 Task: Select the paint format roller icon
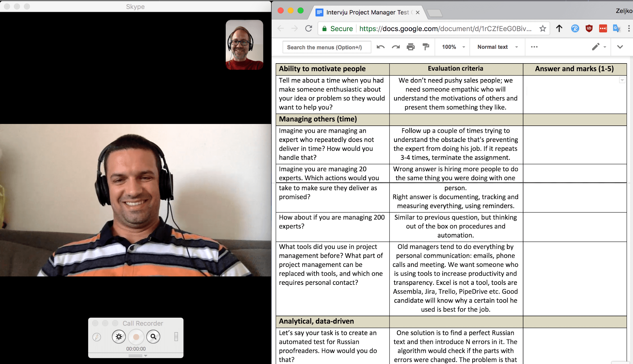click(x=426, y=47)
